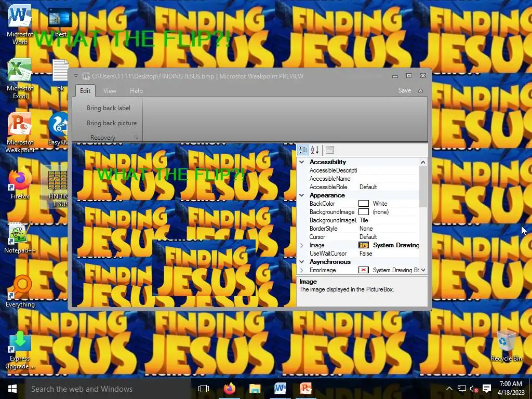Select EasyKM desktop icon
The image size is (532, 399).
(58, 129)
